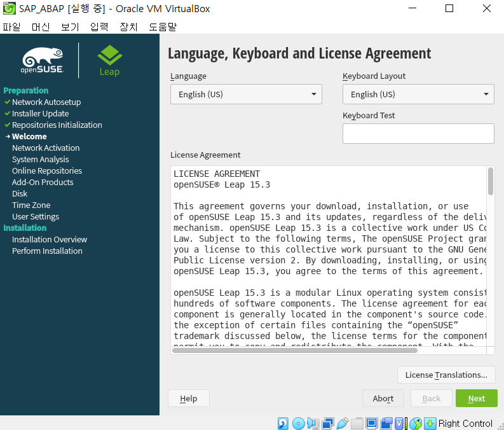The height and width of the screenshot is (430, 504).
Task: Click the Abort button
Action: point(383,398)
